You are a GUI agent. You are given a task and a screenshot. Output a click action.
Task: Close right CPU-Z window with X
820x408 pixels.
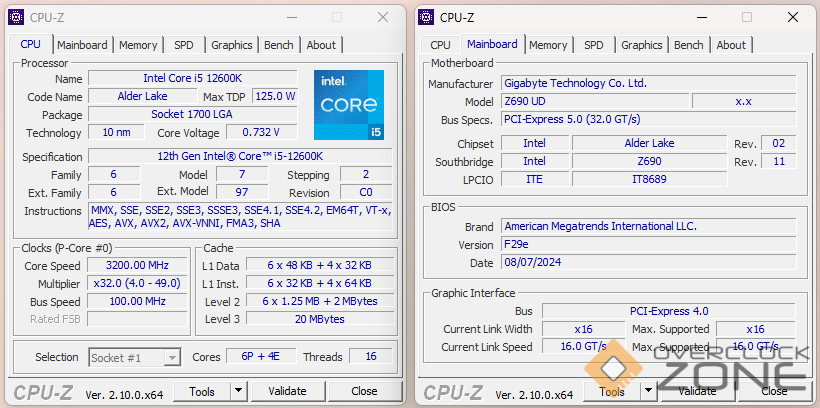pyautogui.click(x=793, y=17)
